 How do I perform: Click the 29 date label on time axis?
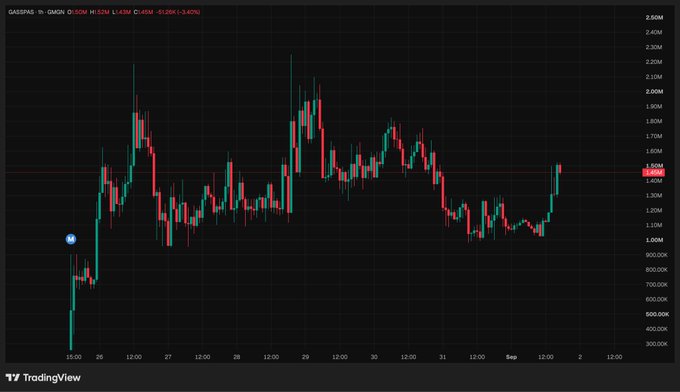click(x=305, y=357)
